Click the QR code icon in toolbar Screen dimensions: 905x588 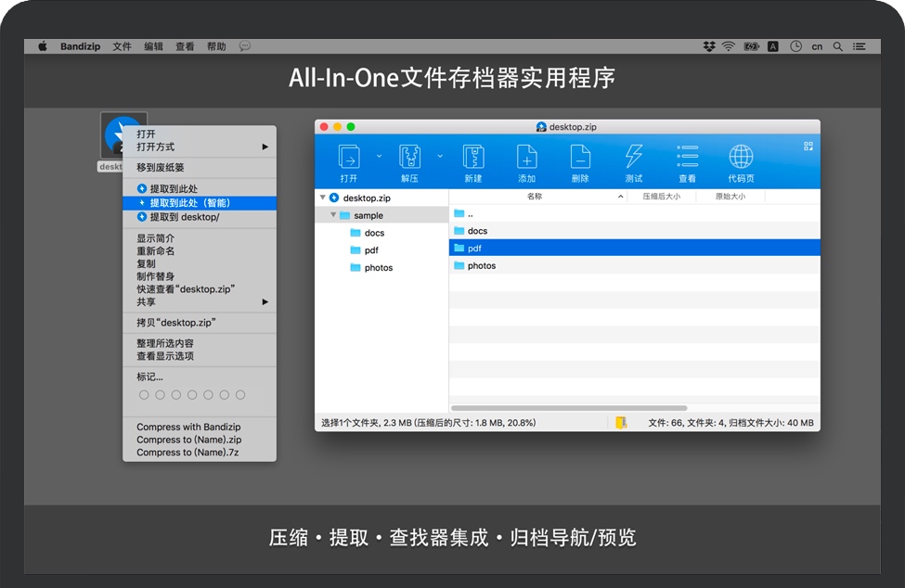pyautogui.click(x=808, y=146)
